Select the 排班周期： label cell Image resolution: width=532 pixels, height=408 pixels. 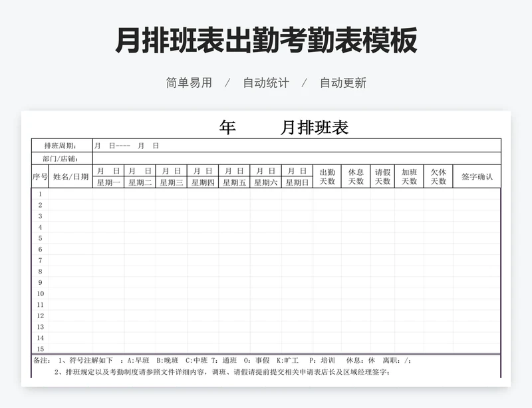(62, 145)
